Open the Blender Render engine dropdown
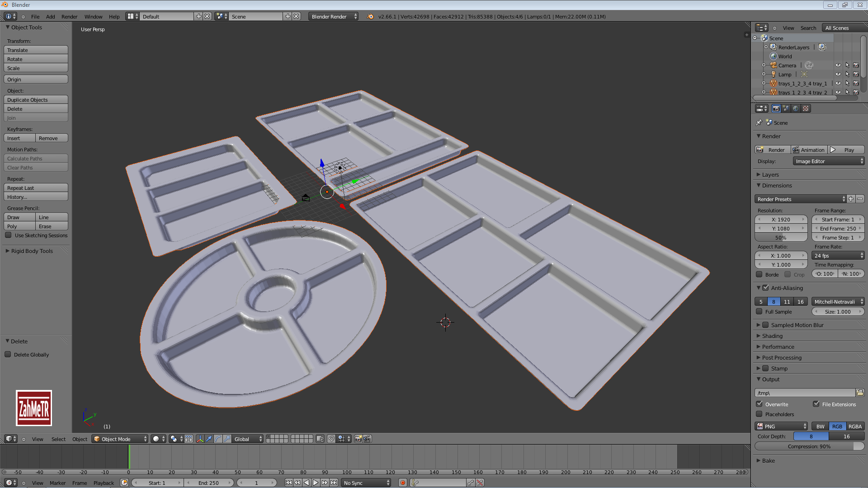Viewport: 868px width, 488px height. (334, 16)
